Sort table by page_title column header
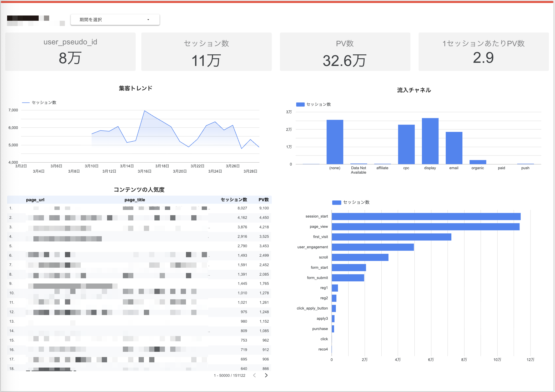555x392 pixels. pos(135,200)
